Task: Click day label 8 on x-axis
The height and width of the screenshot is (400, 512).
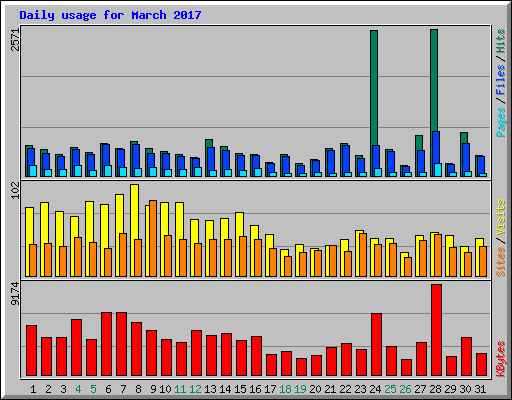Action: [138, 389]
